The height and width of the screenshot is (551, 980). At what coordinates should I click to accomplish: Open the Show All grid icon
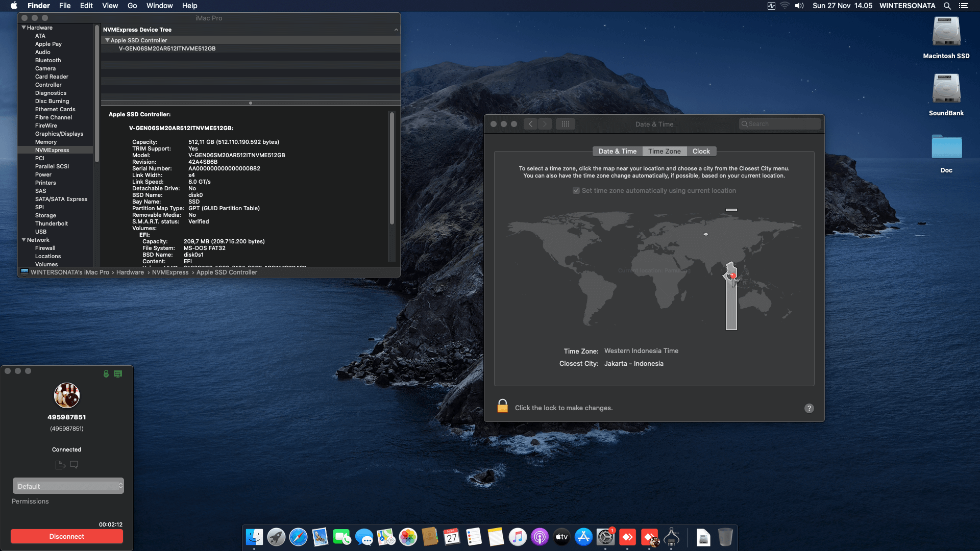pyautogui.click(x=565, y=124)
